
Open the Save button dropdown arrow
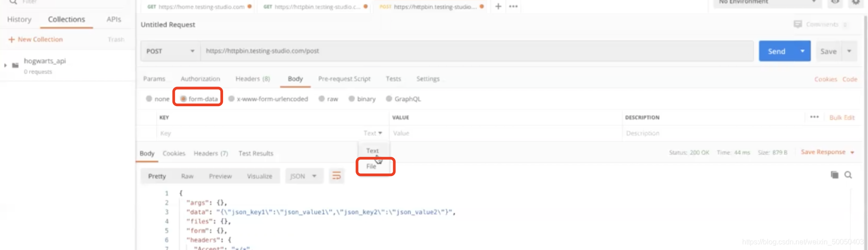[849, 51]
